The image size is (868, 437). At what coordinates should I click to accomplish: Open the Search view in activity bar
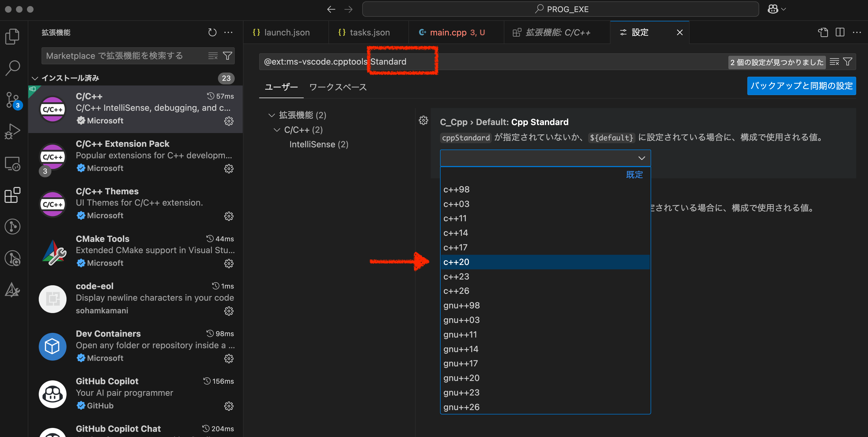pyautogui.click(x=13, y=68)
